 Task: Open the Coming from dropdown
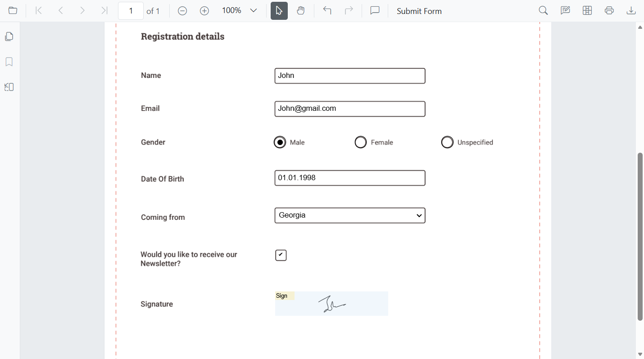tap(350, 215)
